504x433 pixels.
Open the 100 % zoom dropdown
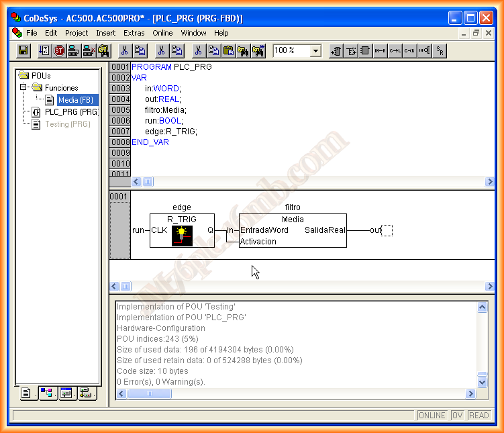click(315, 51)
